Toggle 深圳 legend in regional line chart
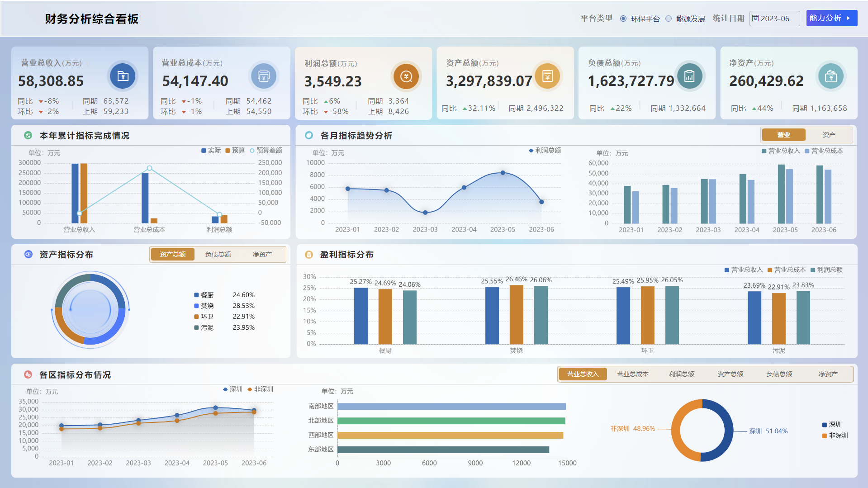Screen dimensions: 868x488 point(232,389)
